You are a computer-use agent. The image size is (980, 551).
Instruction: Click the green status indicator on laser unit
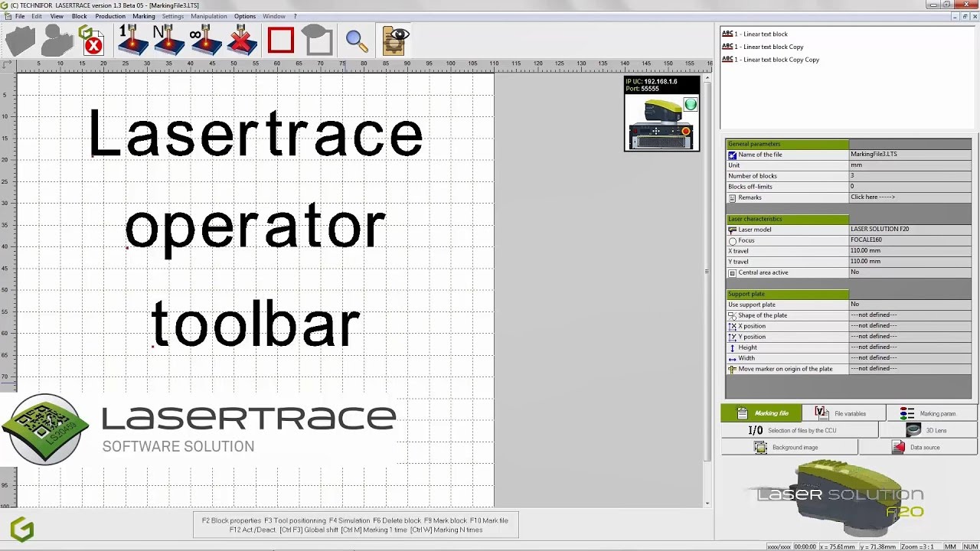coord(691,105)
